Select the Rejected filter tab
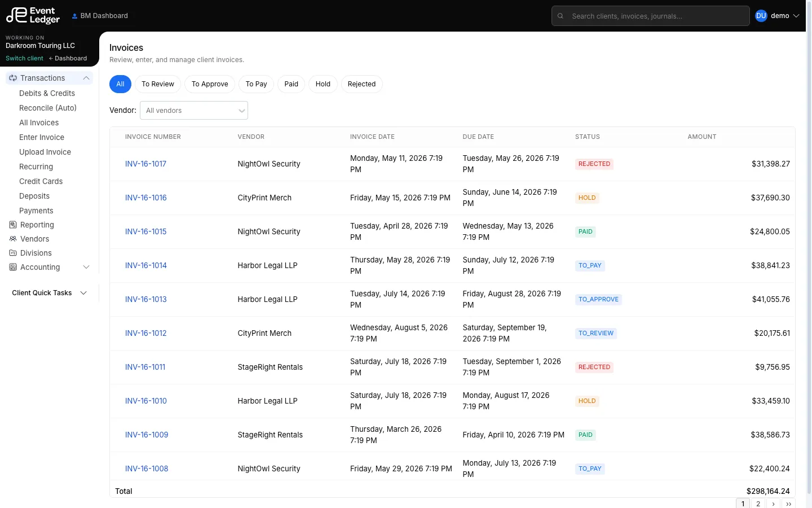The height and width of the screenshot is (508, 812). 361,84
